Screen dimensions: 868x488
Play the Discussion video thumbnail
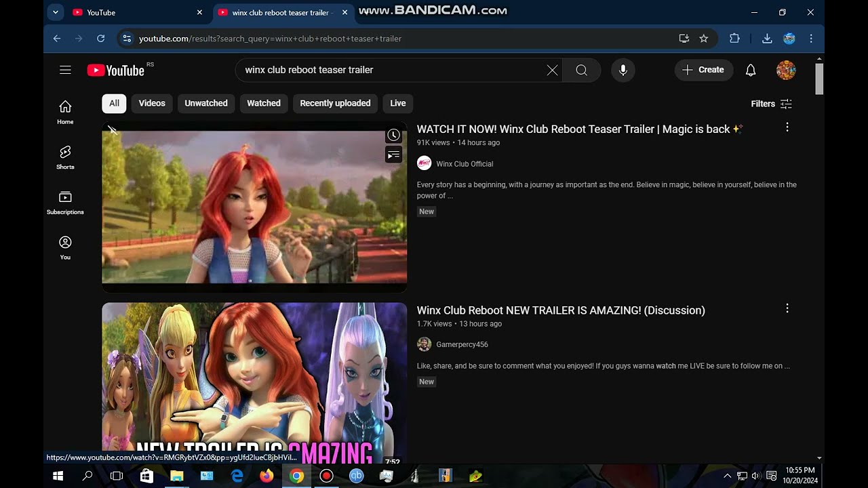254,383
